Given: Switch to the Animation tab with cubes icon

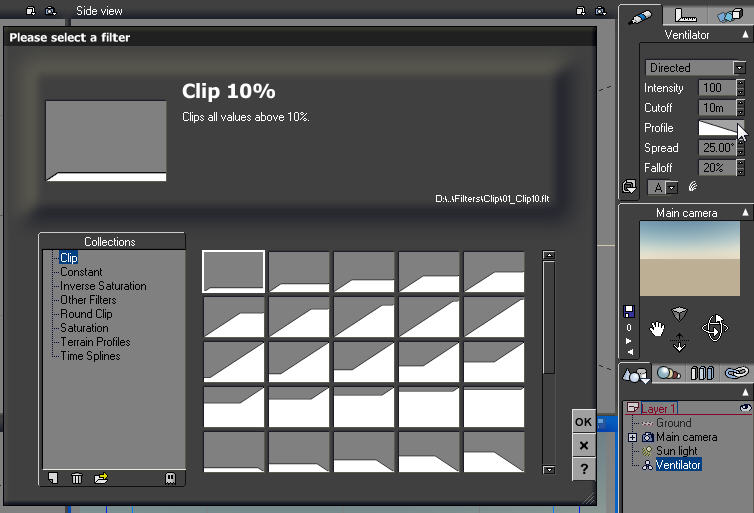Looking at the screenshot, I should (730, 15).
